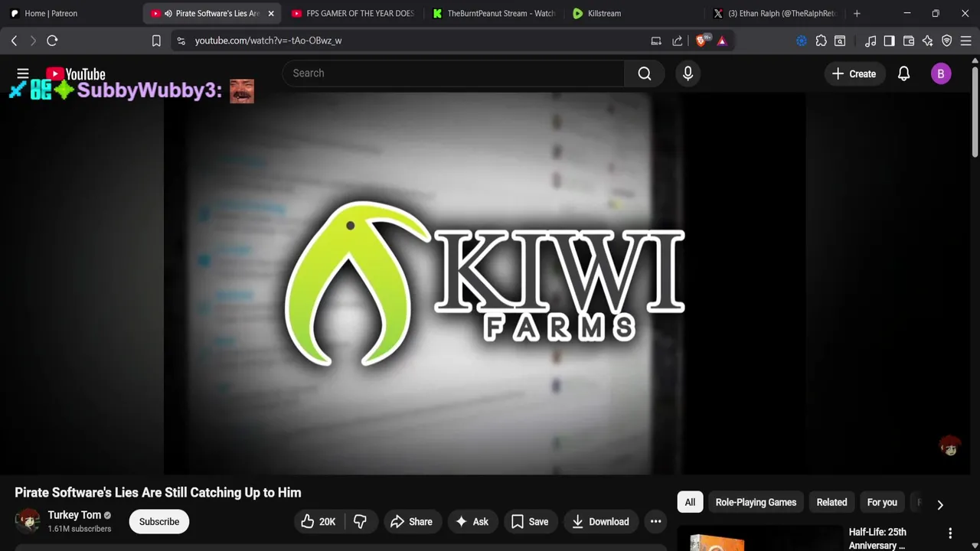Focus the YouTube Search box
980x551 pixels.
[453, 73]
